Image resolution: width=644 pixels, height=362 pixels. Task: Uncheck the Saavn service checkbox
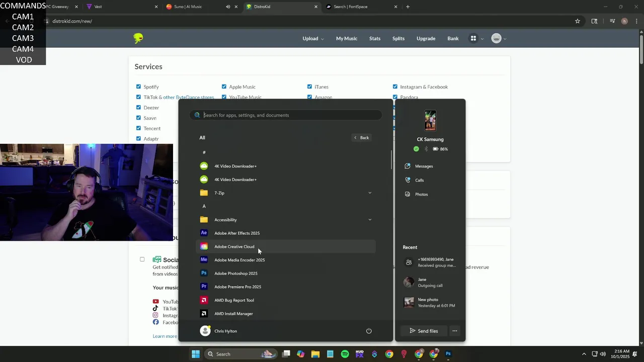(138, 118)
